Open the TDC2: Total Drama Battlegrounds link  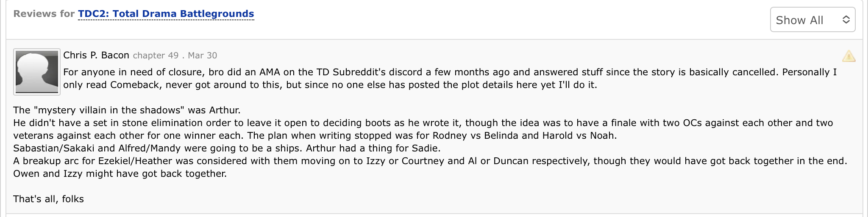click(166, 14)
